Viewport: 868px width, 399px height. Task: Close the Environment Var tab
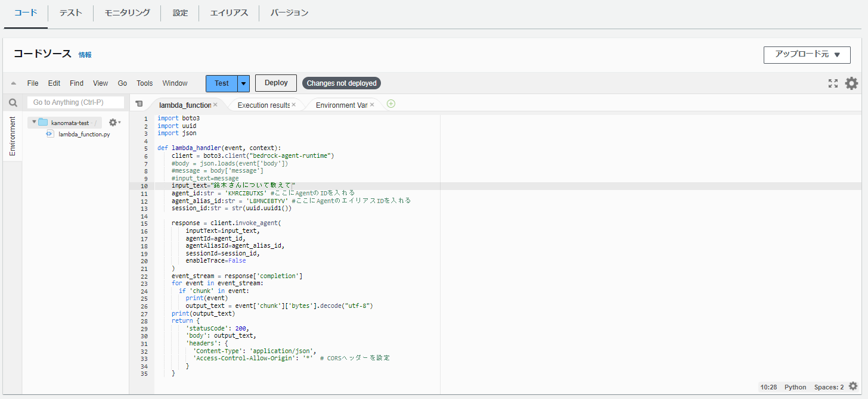tap(372, 105)
